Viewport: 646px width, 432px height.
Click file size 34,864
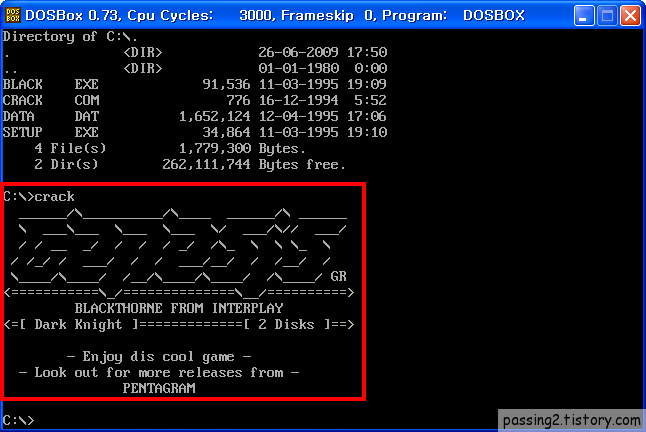(x=226, y=133)
